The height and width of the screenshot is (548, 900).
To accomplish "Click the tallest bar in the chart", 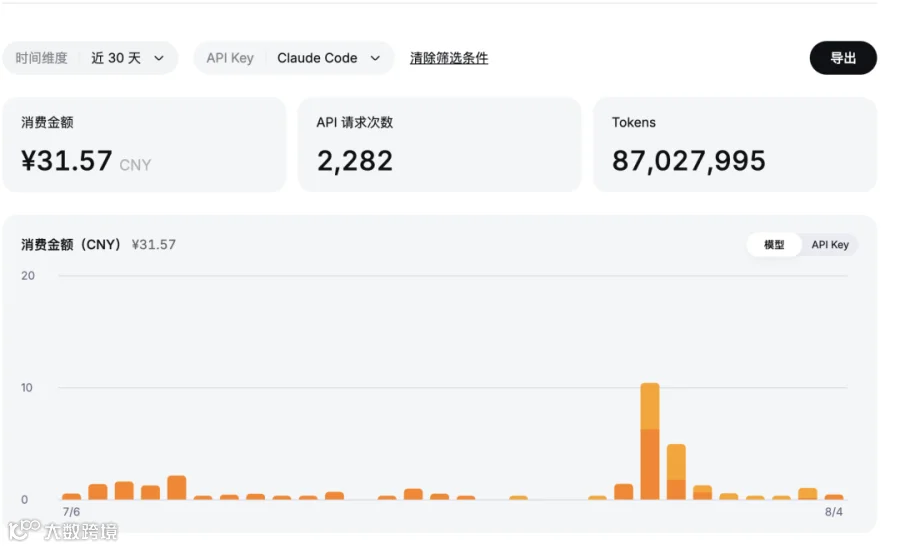I will coord(650,441).
